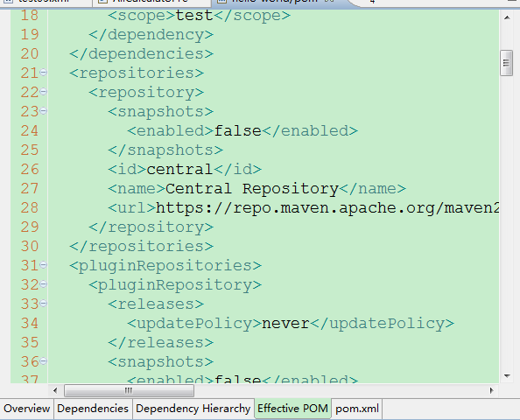Click the horizontal scrollbar left arrow
This screenshot has height=420, width=520.
55,391
